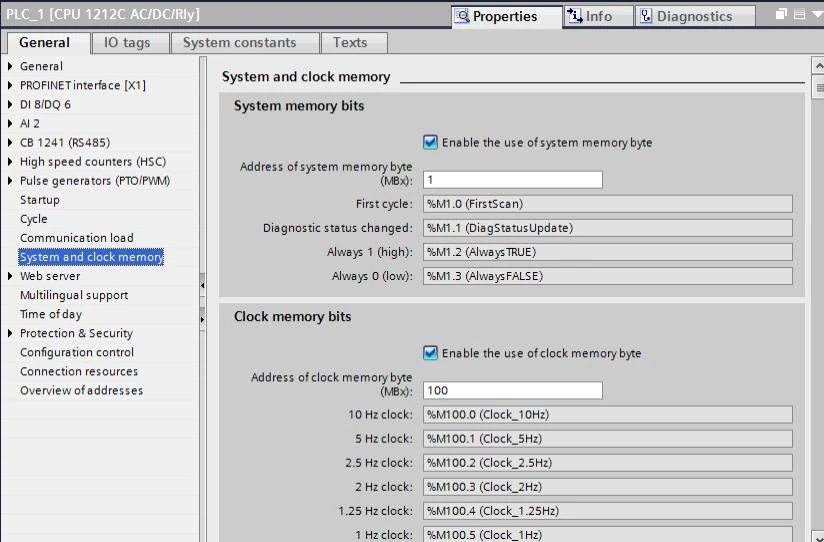Click the float inspector window icon
The image size is (824, 542).
[x=782, y=16]
